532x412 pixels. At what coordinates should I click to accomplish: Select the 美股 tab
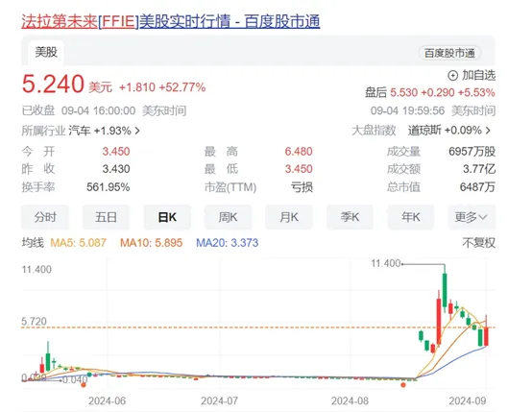(x=46, y=52)
